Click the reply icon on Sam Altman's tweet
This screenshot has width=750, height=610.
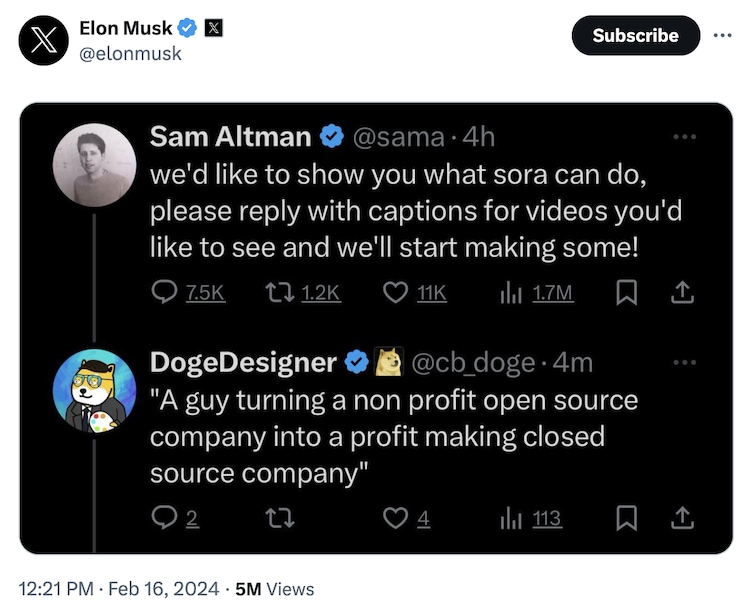pos(162,292)
